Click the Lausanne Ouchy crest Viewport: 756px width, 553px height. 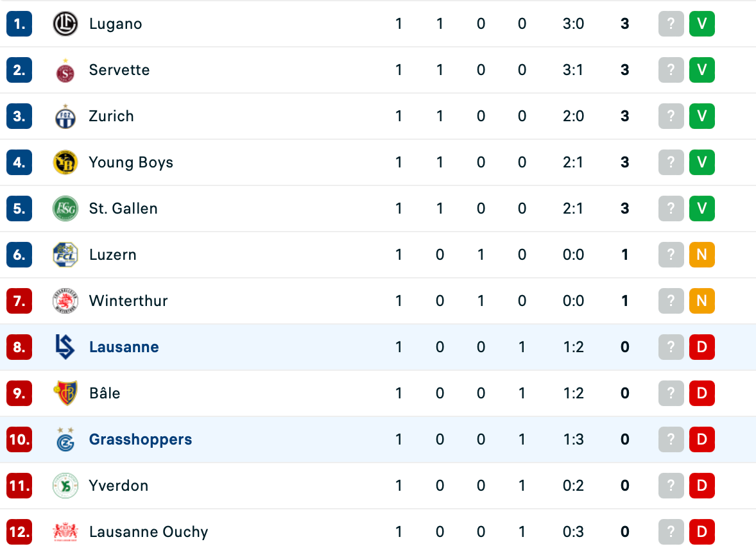coord(65,532)
